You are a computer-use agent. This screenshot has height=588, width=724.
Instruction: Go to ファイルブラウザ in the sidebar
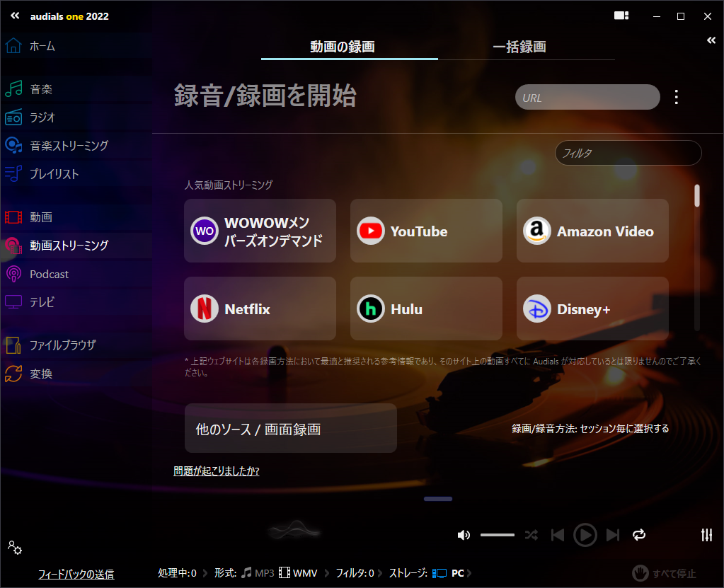click(x=76, y=345)
